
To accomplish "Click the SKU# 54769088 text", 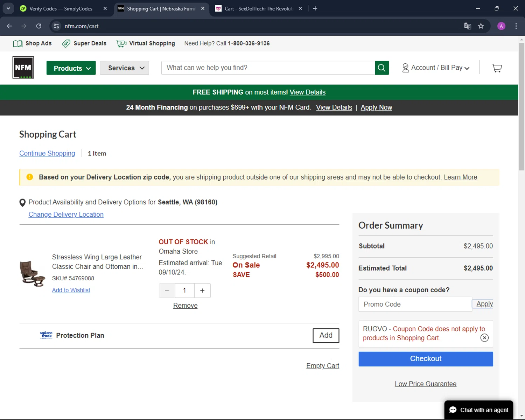I will [x=73, y=278].
